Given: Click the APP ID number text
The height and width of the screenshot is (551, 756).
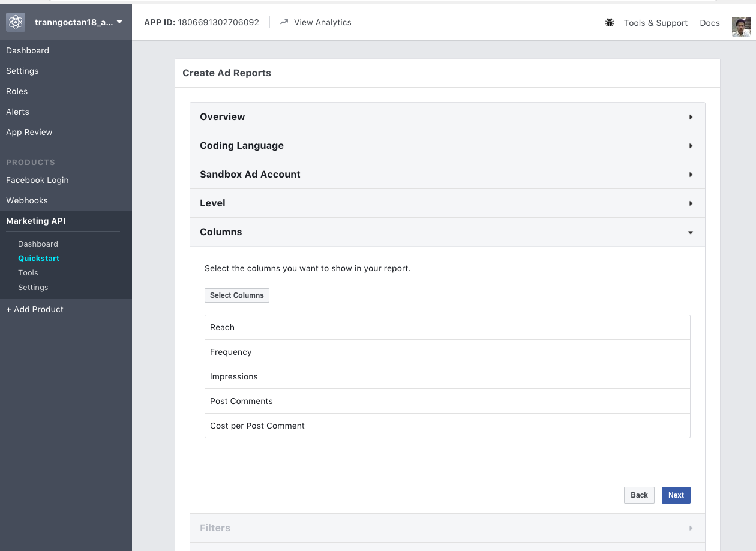Looking at the screenshot, I should [218, 22].
